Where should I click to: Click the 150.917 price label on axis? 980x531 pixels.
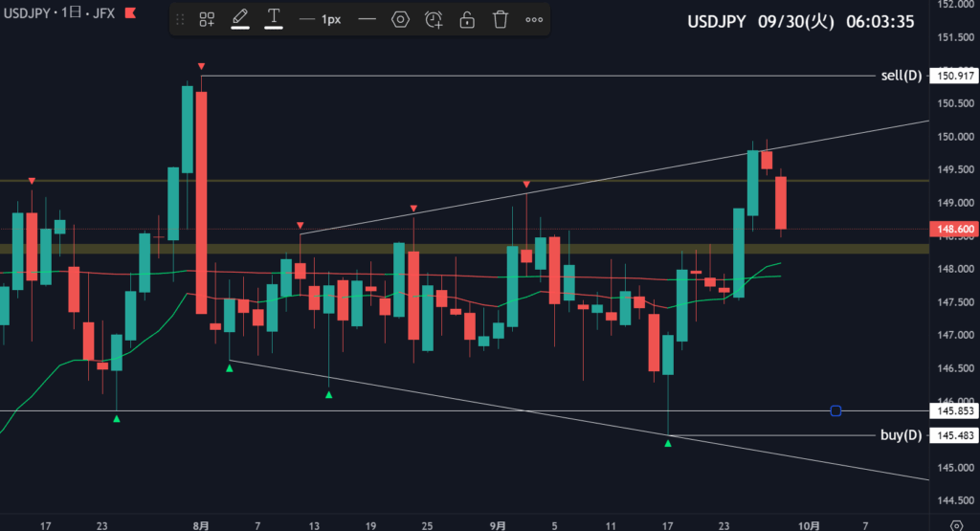click(x=953, y=76)
